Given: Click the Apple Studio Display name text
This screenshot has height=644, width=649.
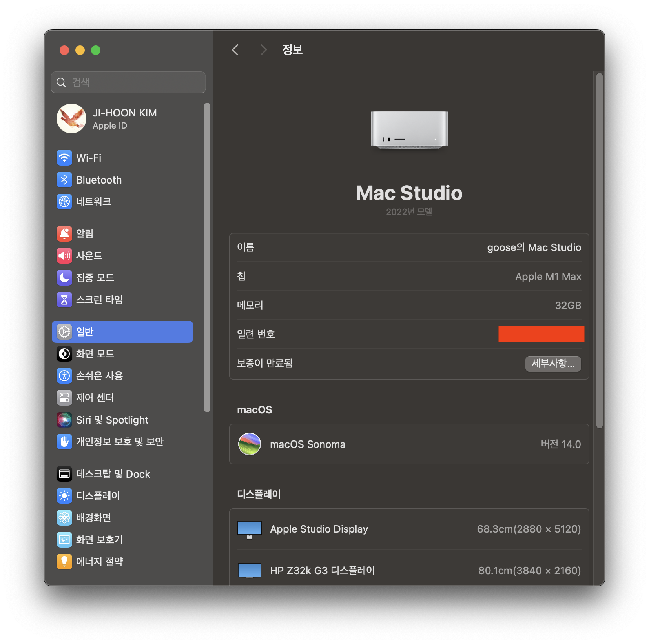Looking at the screenshot, I should point(319,529).
